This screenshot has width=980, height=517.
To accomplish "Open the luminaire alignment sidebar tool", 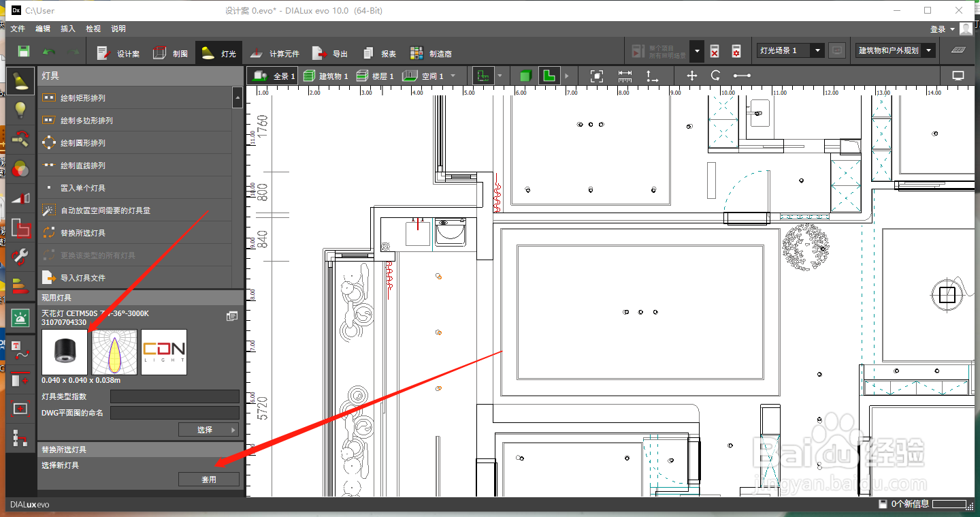I will coord(20,139).
